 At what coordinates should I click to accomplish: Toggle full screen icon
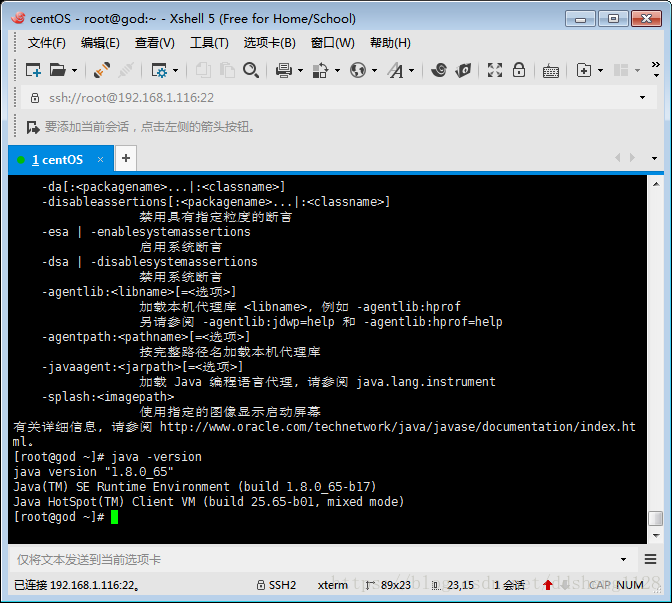tap(495, 70)
